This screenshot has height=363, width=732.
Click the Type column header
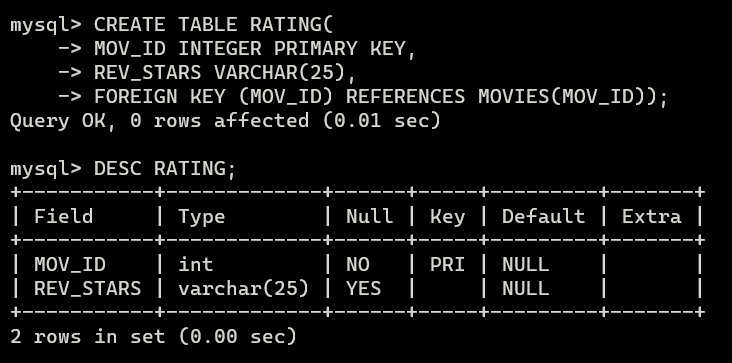click(202, 217)
